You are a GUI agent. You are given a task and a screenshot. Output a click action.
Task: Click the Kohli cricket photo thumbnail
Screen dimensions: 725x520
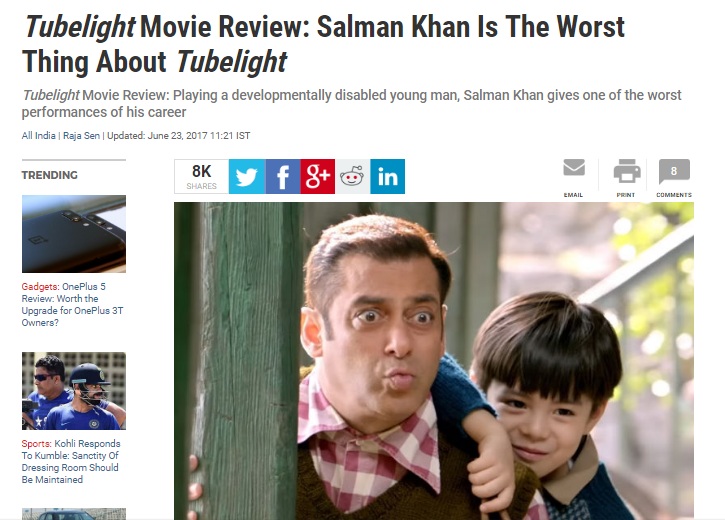tap(74, 391)
